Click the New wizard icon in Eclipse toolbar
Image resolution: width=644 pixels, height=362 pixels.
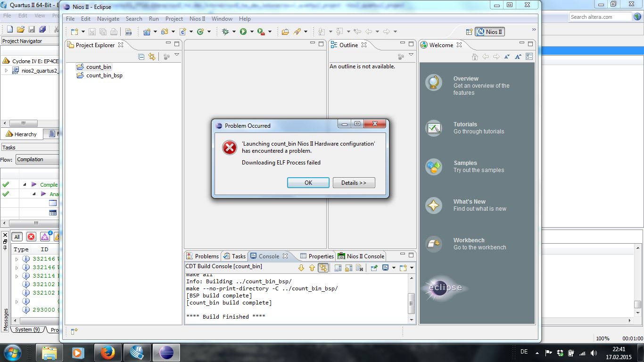pyautogui.click(x=74, y=32)
